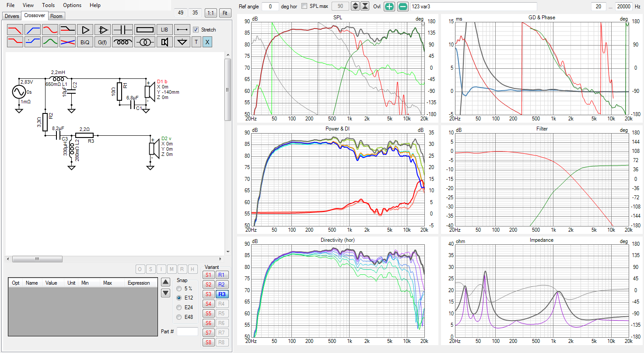Click the active R3 variant button
The width and height of the screenshot is (644, 353).
(222, 294)
